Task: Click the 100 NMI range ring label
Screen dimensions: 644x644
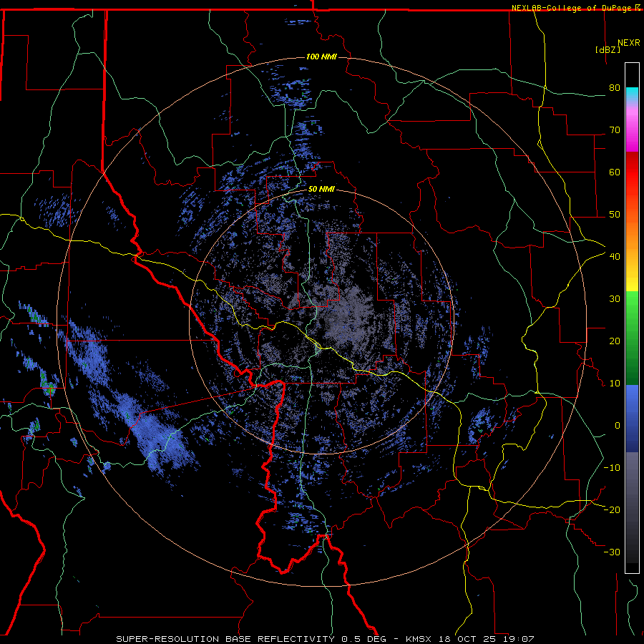Action: point(321,57)
